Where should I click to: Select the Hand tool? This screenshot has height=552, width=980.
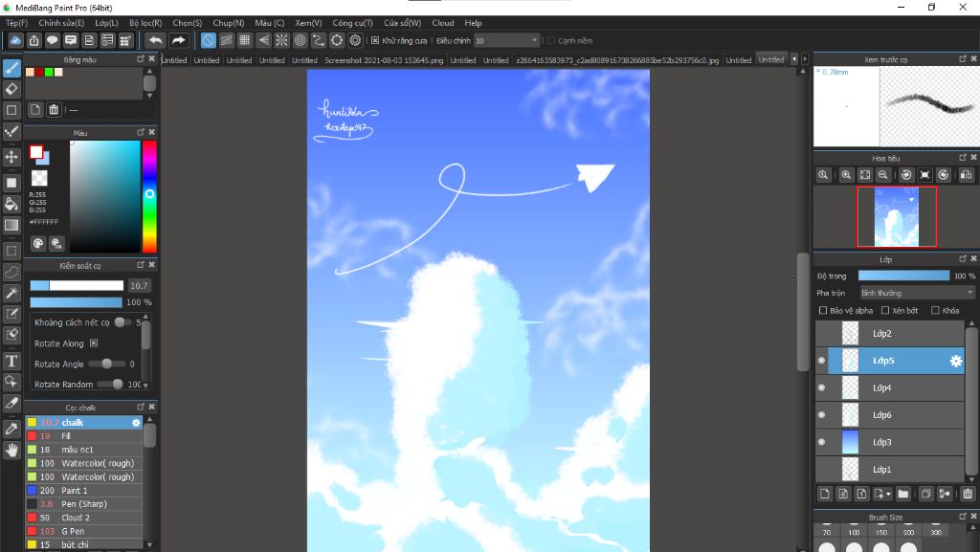(11, 451)
